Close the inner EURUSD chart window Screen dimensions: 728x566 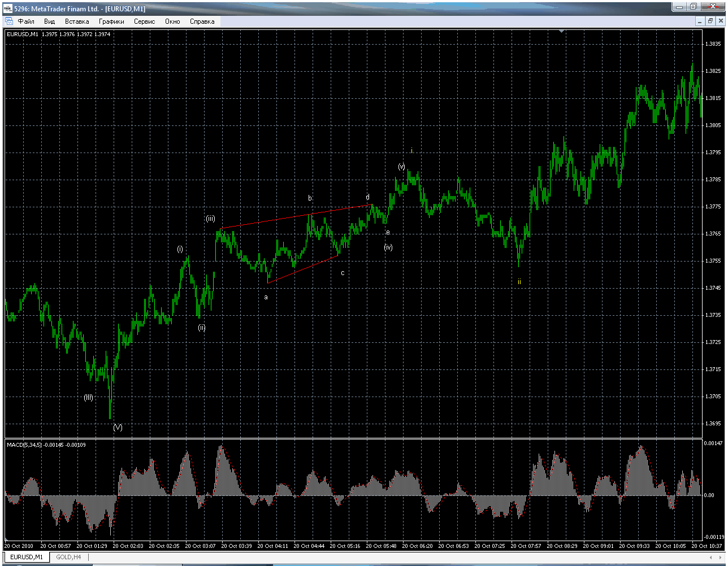pos(720,21)
